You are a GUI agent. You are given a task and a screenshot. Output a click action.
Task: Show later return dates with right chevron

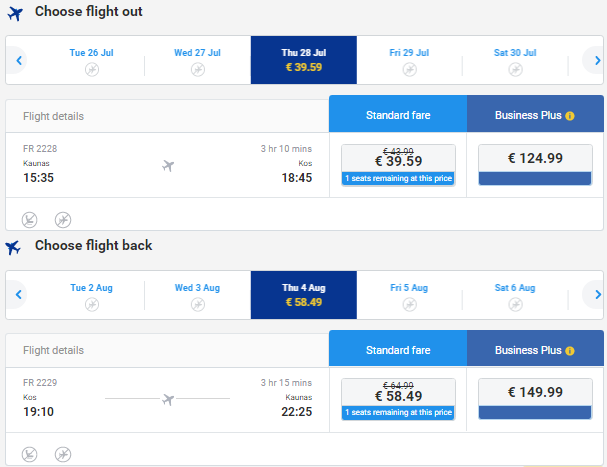[x=596, y=295]
